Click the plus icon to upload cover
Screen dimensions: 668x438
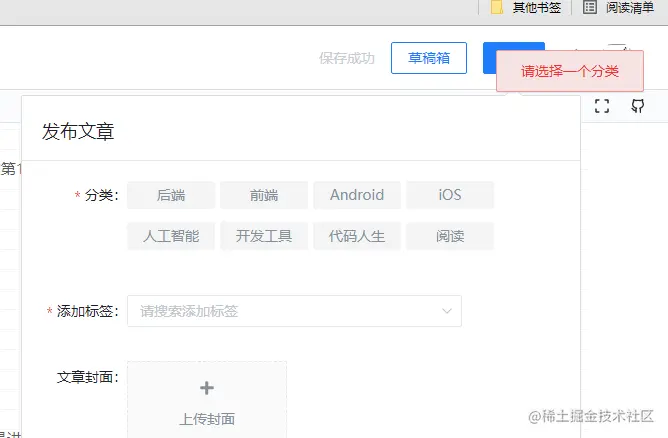207,388
